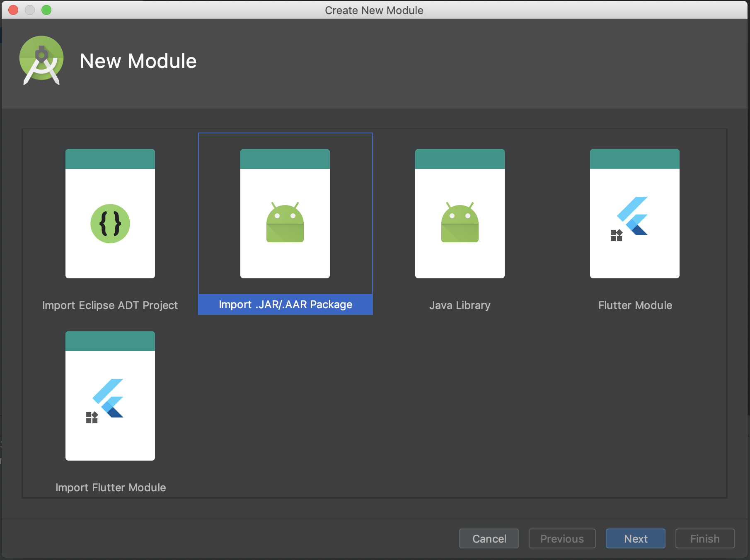Click the Finish button

[x=704, y=538]
